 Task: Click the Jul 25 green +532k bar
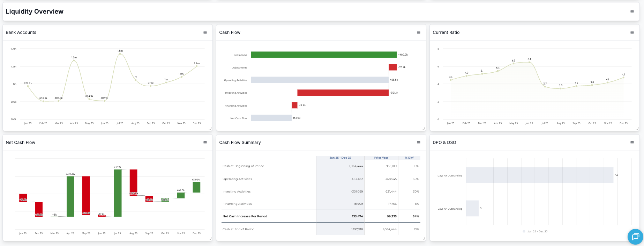tap(118, 193)
